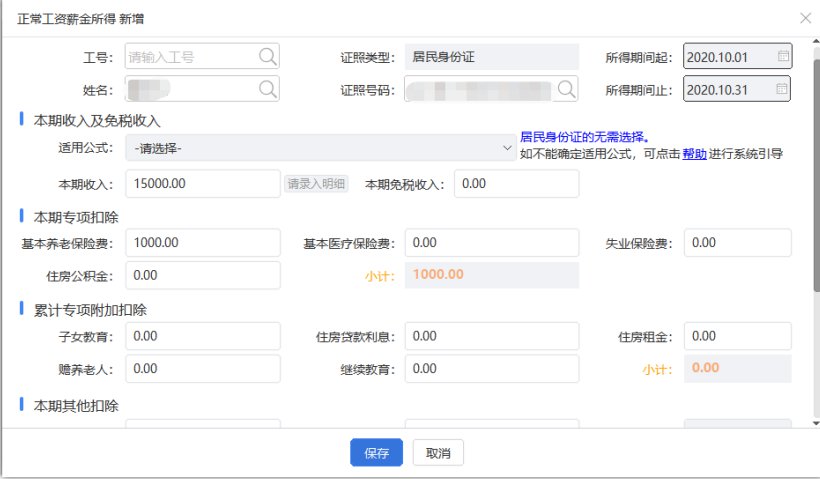
Task: Click the search icon in 工号 field
Action: 267,57
